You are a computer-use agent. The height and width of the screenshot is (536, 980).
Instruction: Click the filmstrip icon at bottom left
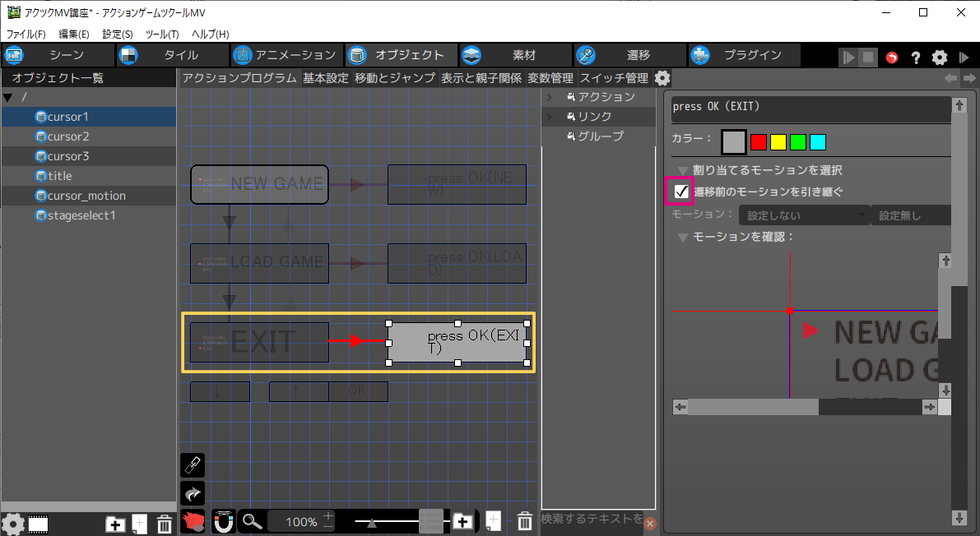point(38,523)
